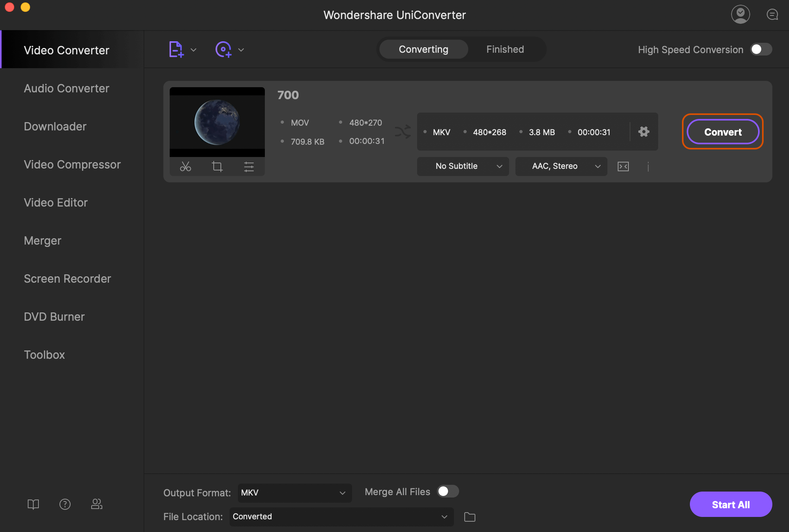789x532 pixels.
Task: Open the output settings gear icon
Action: click(x=644, y=132)
